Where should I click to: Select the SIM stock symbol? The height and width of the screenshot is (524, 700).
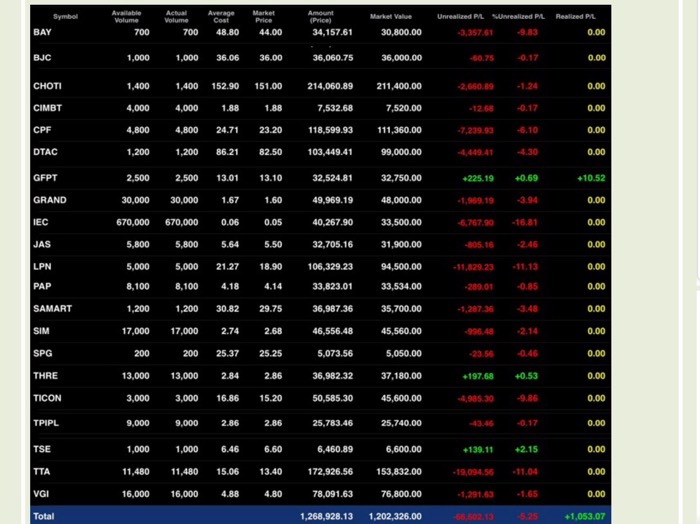[x=41, y=331]
